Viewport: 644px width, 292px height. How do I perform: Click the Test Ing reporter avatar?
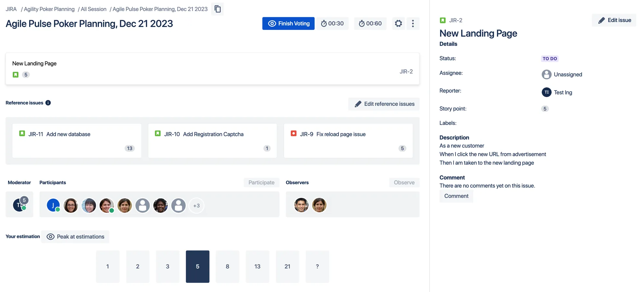coord(546,92)
